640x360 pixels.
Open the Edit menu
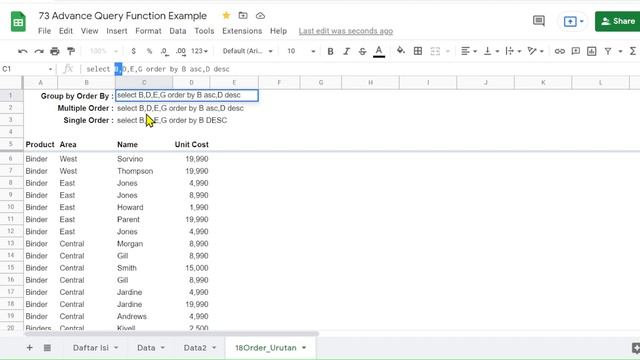[x=66, y=31]
